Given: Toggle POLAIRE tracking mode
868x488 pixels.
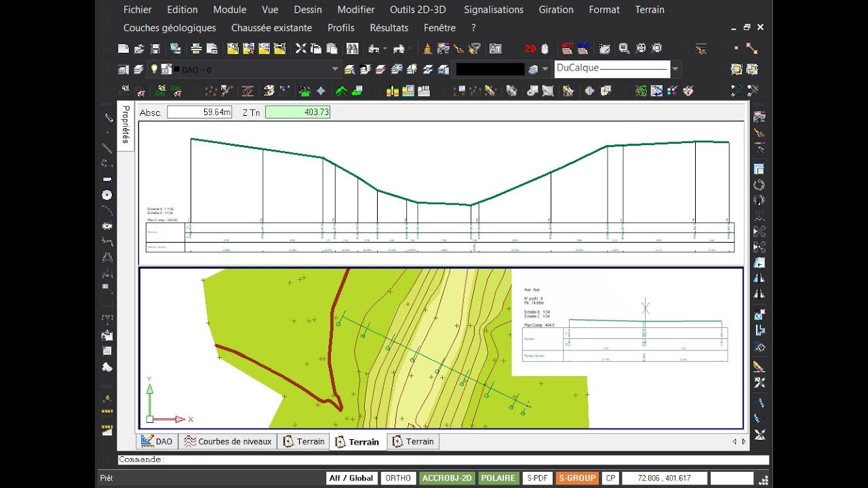Looking at the screenshot, I should [498, 478].
